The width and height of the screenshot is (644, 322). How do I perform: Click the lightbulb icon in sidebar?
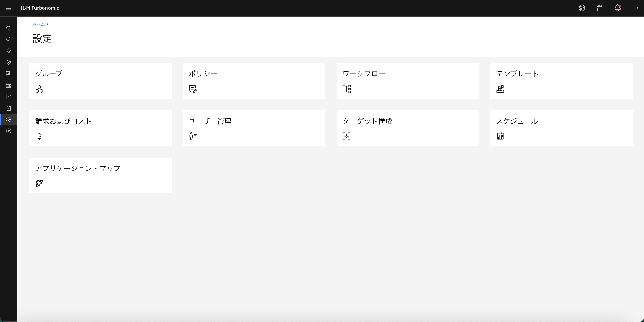coord(8,51)
